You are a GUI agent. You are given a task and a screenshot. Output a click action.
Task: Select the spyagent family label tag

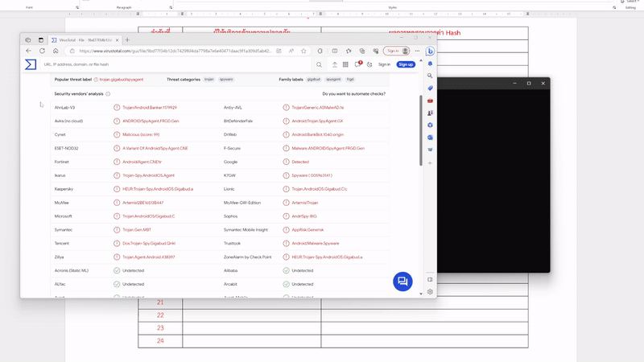coord(333,79)
